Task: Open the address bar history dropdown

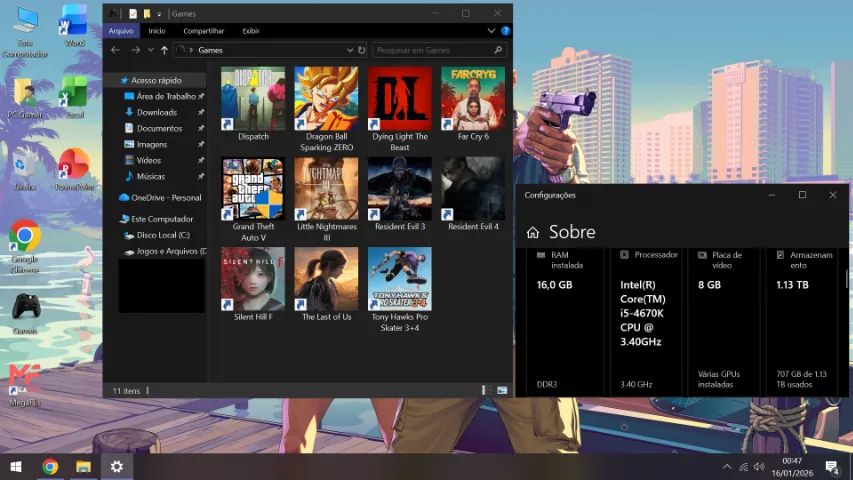Action: point(349,50)
